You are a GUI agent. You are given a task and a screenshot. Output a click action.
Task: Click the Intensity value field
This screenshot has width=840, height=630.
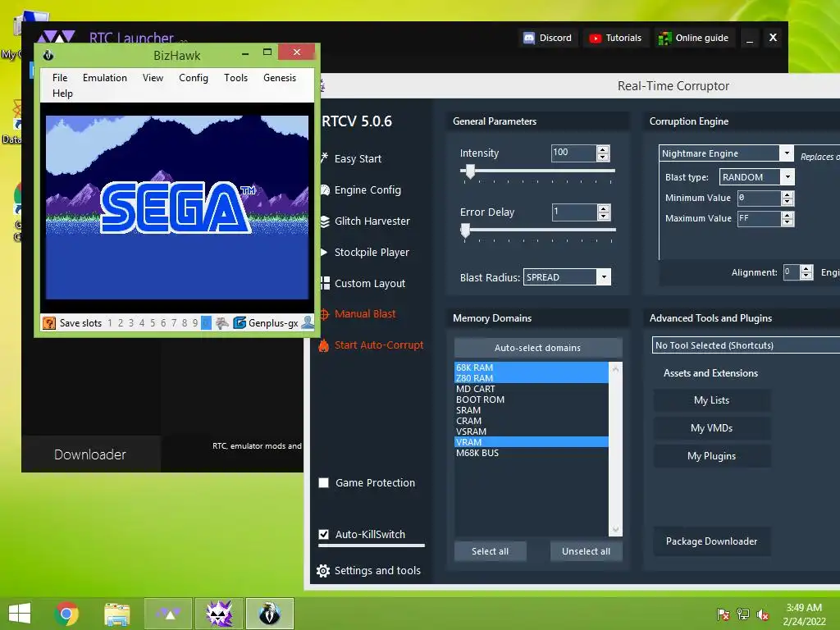(573, 153)
